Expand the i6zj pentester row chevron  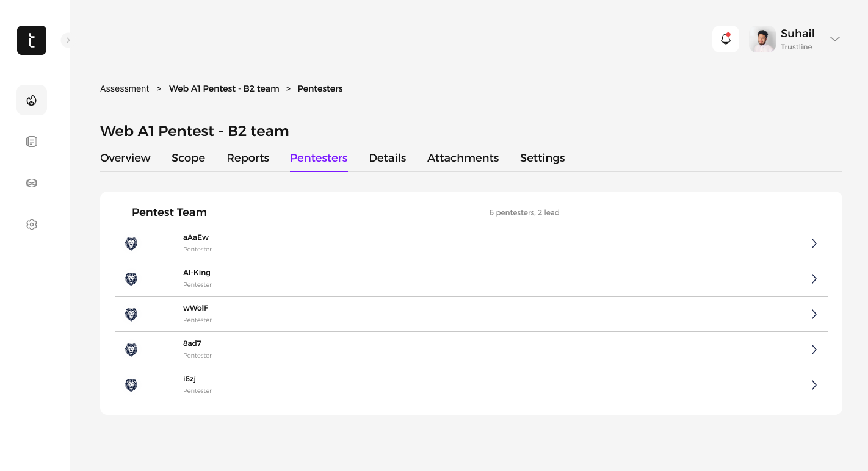814,385
